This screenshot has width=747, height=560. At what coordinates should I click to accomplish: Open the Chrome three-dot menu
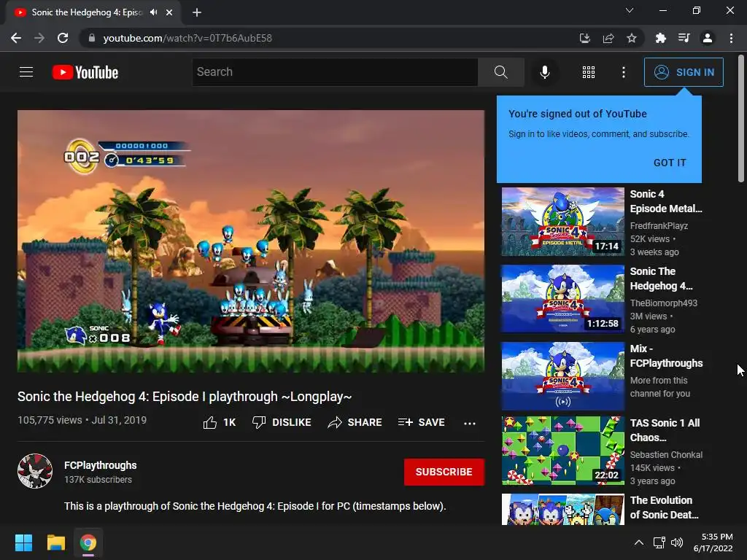(731, 38)
